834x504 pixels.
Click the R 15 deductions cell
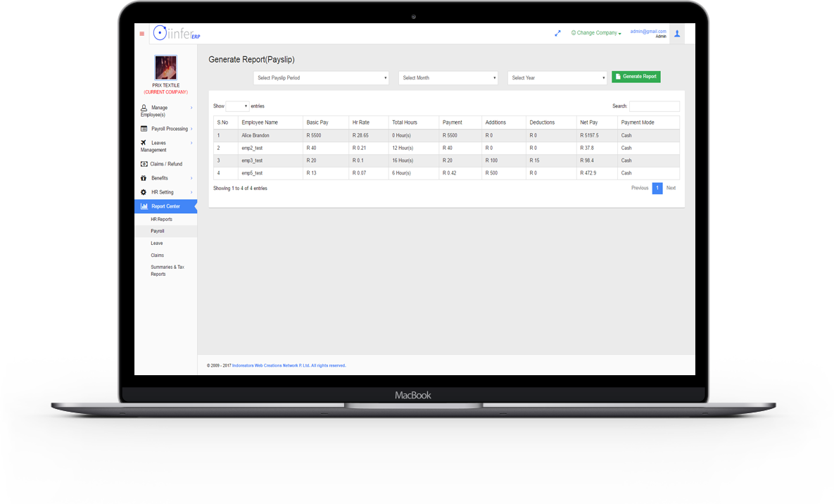click(550, 160)
